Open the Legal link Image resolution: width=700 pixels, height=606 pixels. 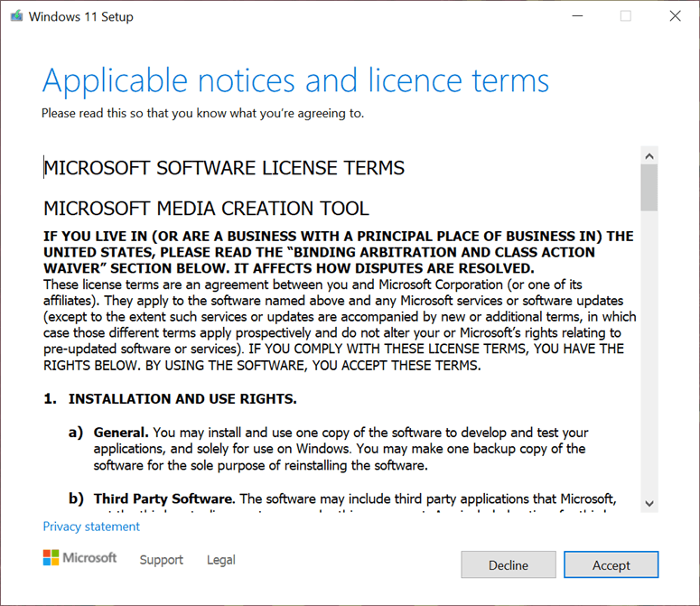pos(221,560)
